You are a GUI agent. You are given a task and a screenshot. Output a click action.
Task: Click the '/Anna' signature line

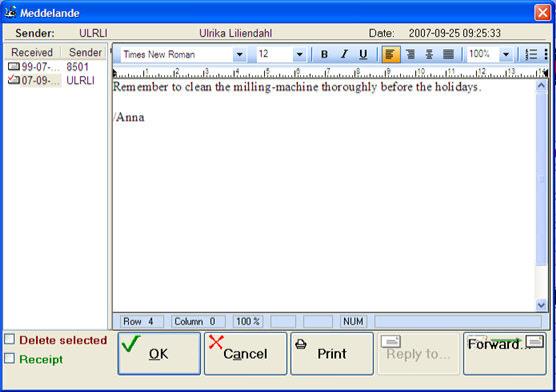click(x=129, y=117)
